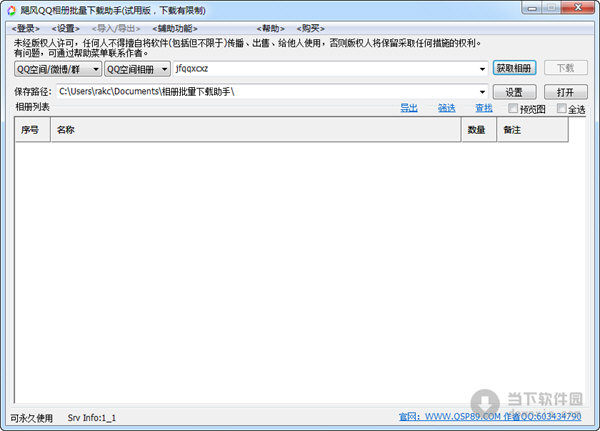This screenshot has height=431, width=600.
Task: Expand the QQ空间/微博/群 source dropdown
Action: point(58,69)
